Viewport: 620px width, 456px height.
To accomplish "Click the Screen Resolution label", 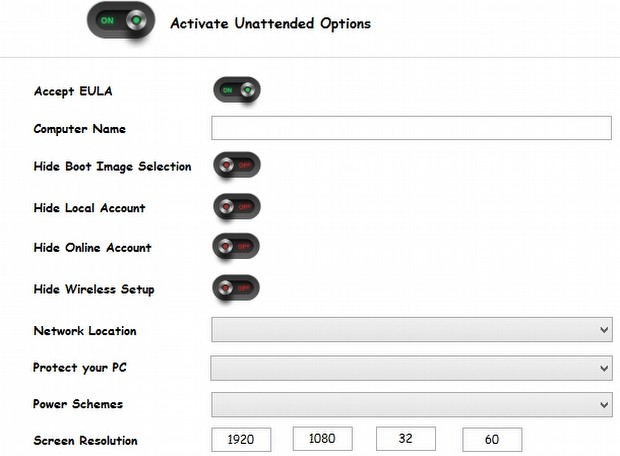I will 85,441.
